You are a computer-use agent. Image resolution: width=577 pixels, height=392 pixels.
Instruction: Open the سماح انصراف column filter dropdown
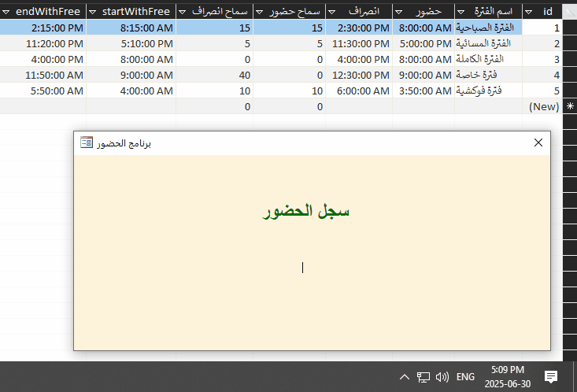click(182, 12)
